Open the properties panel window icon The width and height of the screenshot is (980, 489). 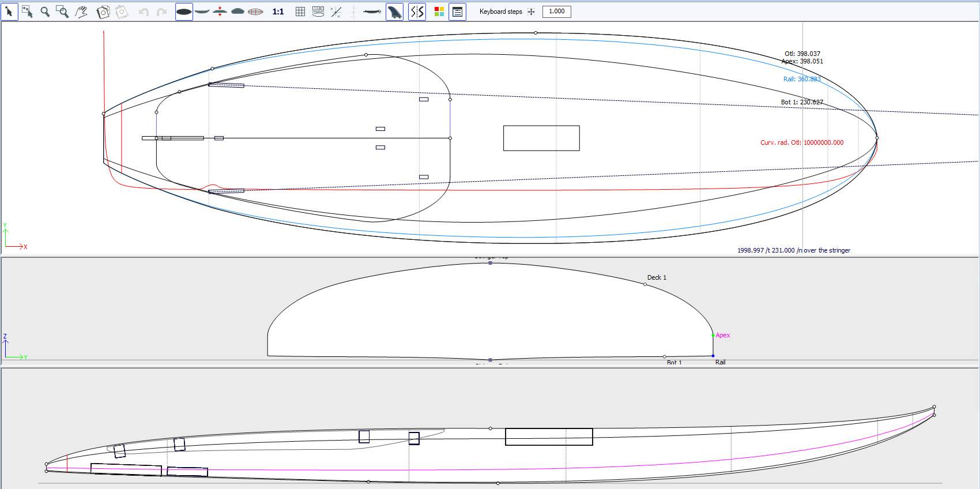458,12
